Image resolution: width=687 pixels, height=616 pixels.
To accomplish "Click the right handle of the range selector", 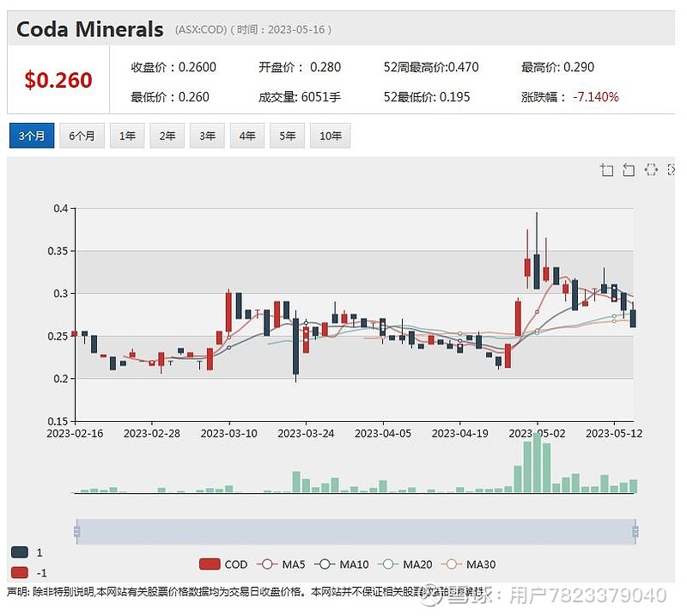I will pos(635,531).
